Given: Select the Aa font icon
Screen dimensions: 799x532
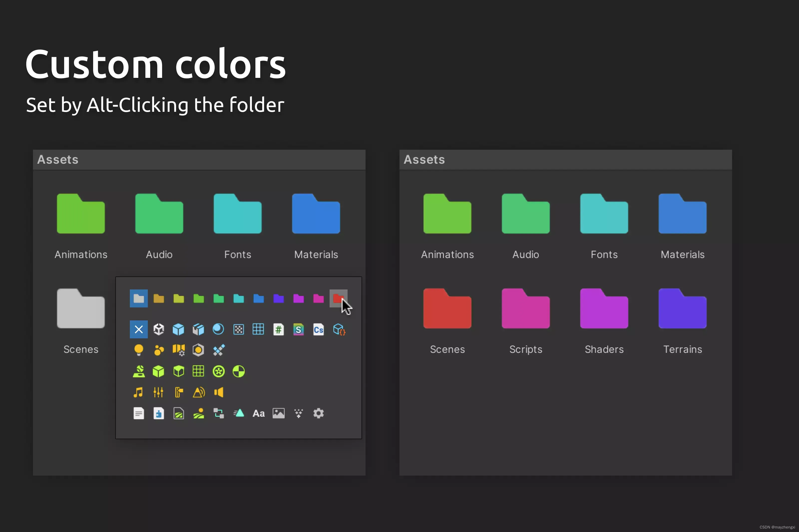Looking at the screenshot, I should click(259, 413).
